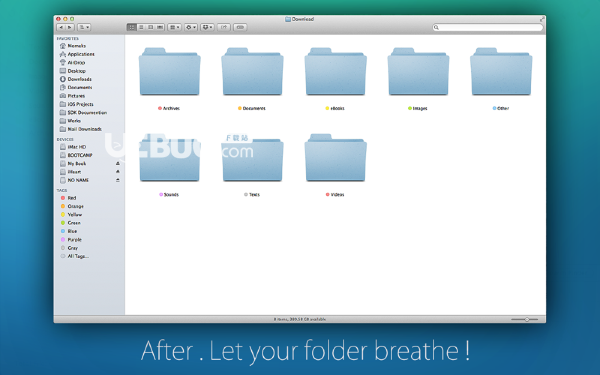Eject the My Book drive
The image size is (600, 375).
118,164
